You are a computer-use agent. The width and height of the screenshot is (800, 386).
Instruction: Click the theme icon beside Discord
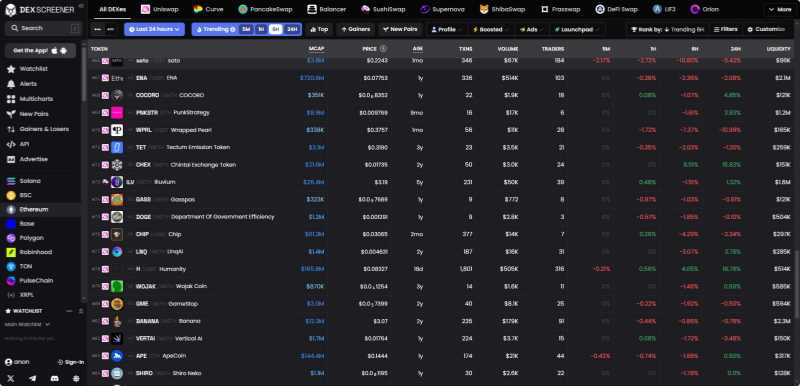76,378
